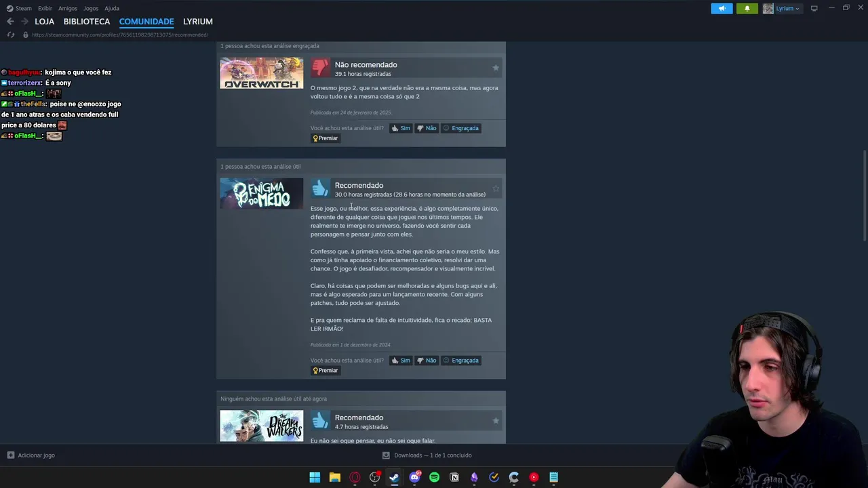Click the Lyrium profile avatar

point(768,8)
